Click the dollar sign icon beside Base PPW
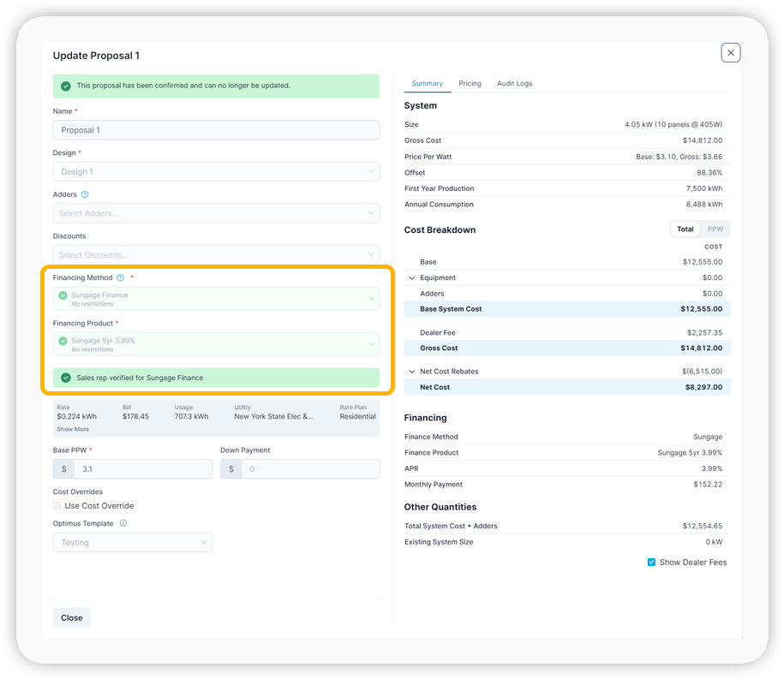 pyautogui.click(x=63, y=468)
